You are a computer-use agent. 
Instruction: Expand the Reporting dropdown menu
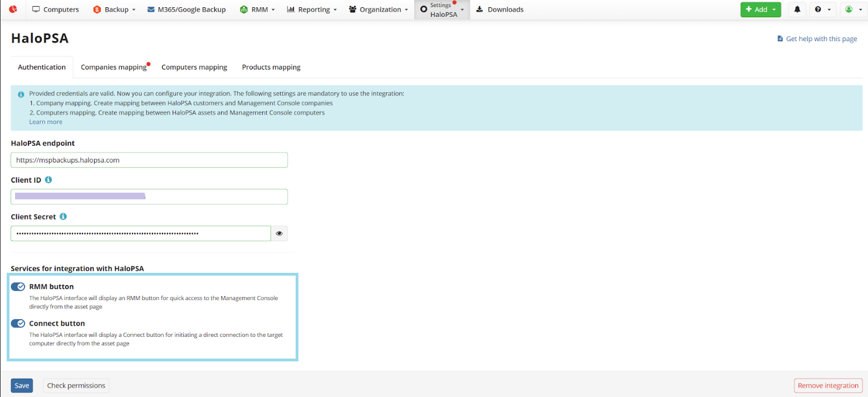312,9
